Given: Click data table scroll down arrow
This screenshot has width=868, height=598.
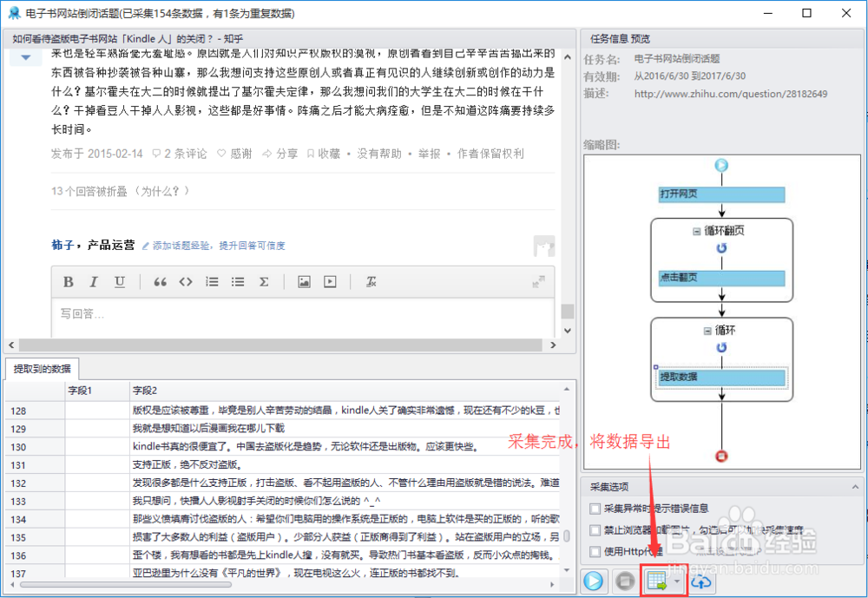Looking at the screenshot, I should click(566, 569).
